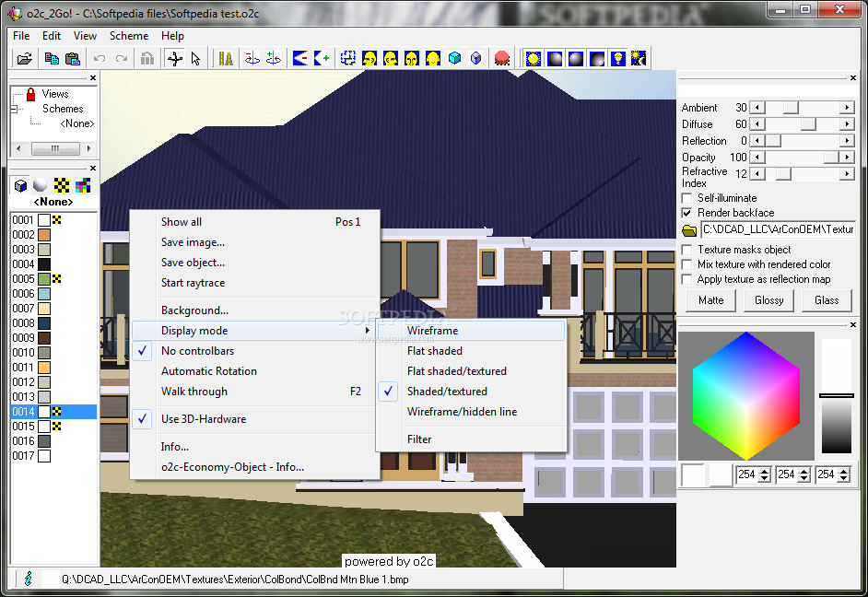Click the Reflection slider left arrow
This screenshot has width=868, height=597.
(x=757, y=141)
